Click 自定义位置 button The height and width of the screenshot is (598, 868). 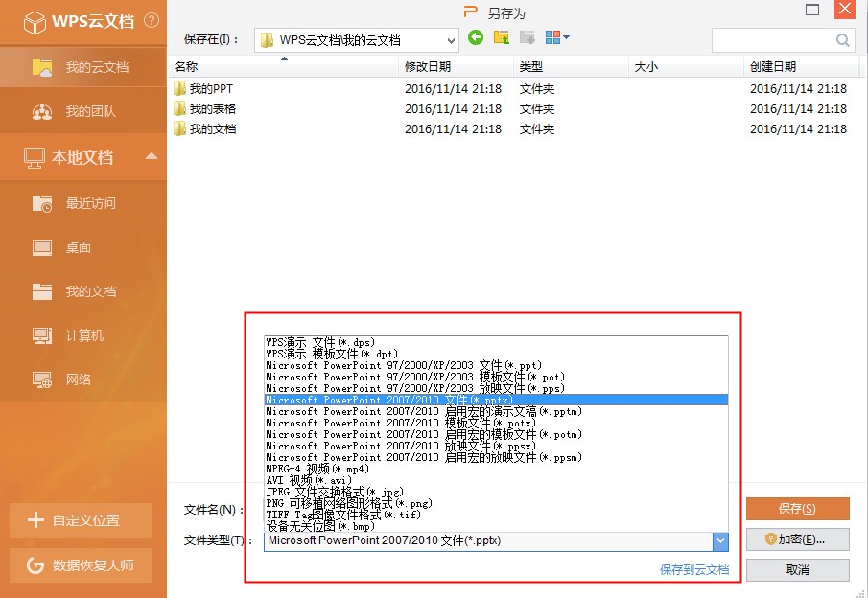point(81,520)
